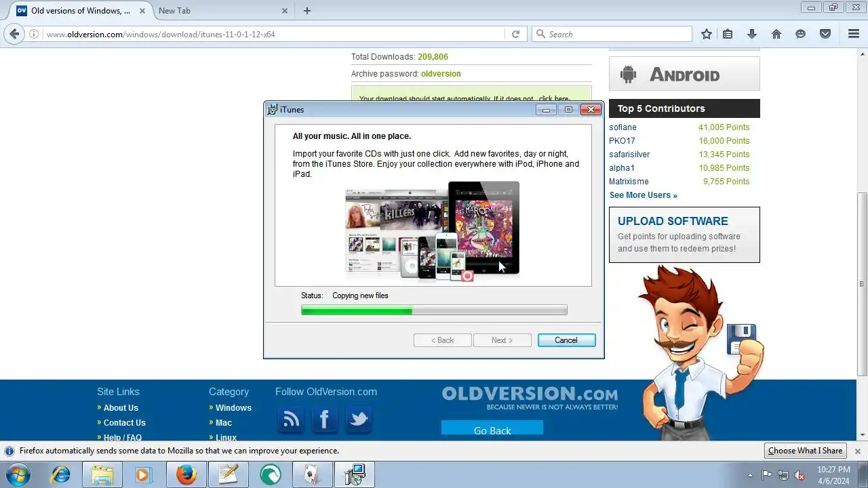Click the Android banner
The width and height of the screenshot is (868, 488).
[684, 74]
